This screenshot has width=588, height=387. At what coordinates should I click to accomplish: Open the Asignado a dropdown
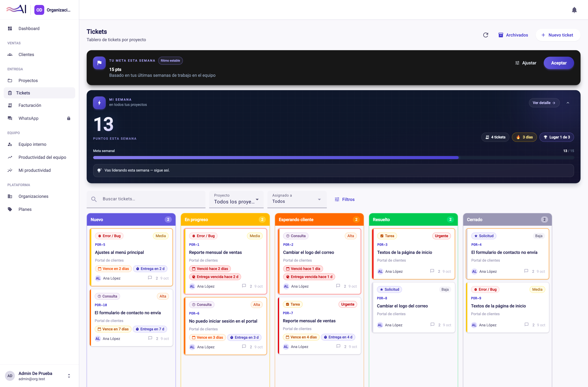[x=297, y=199]
